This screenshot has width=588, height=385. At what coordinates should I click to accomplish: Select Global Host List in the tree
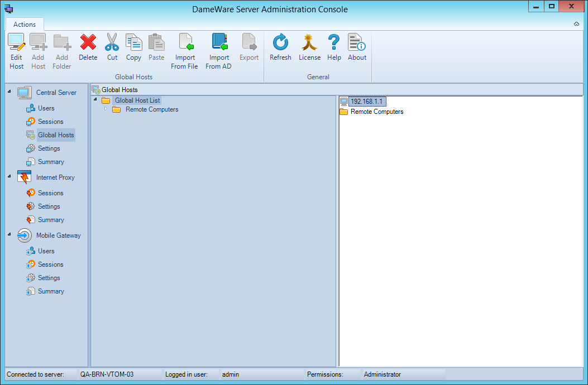(x=137, y=100)
